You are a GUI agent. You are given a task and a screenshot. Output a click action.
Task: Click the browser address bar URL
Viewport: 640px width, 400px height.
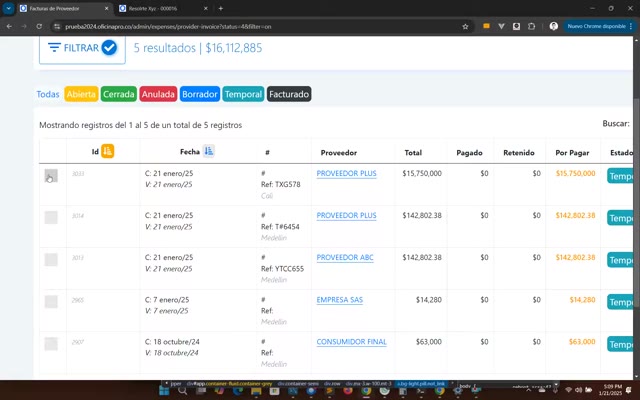[x=168, y=27]
